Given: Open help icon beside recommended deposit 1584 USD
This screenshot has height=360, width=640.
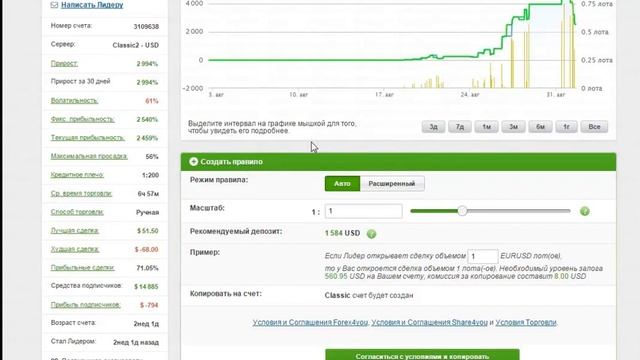Looking at the screenshot, I should [371, 234].
